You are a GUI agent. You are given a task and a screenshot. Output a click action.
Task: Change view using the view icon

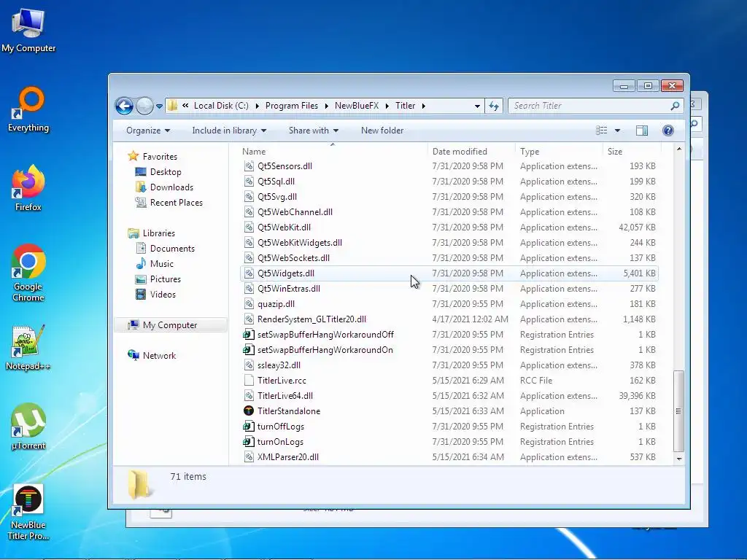coord(602,131)
